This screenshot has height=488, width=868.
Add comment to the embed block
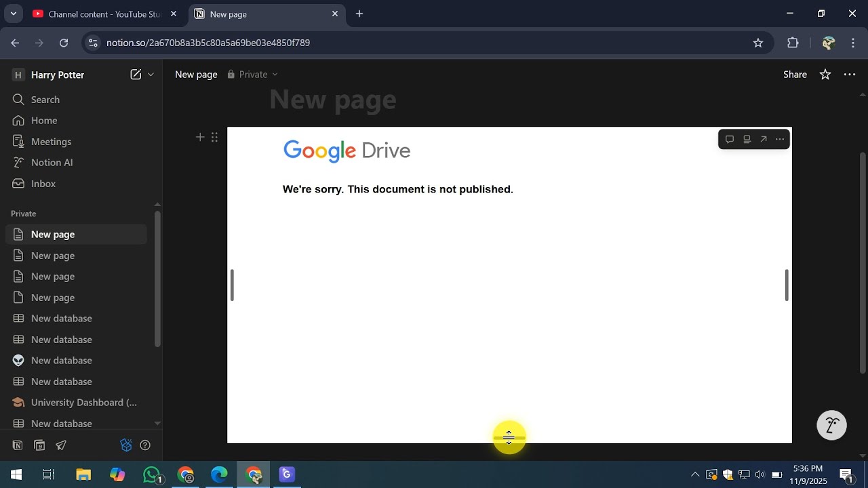(x=730, y=140)
